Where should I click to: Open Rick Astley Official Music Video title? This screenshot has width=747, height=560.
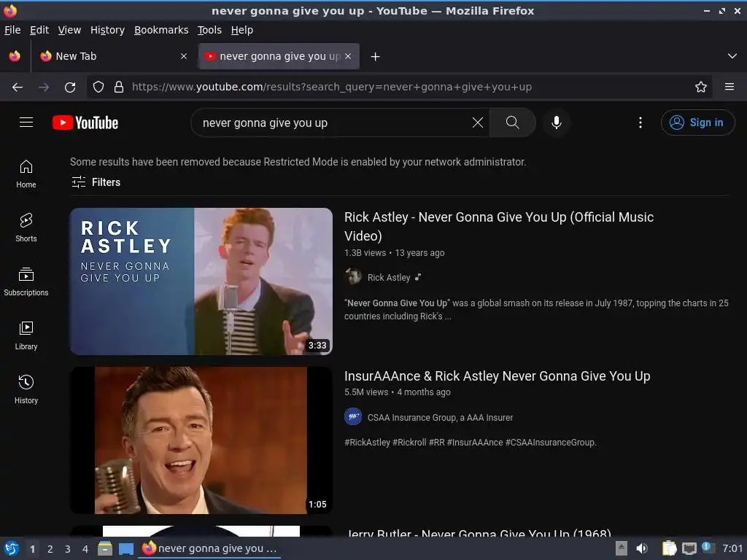click(x=499, y=226)
